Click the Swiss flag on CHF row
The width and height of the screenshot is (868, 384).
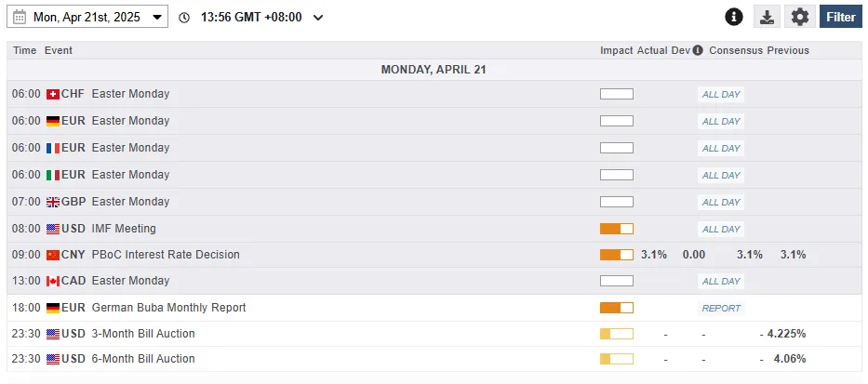[x=52, y=94]
